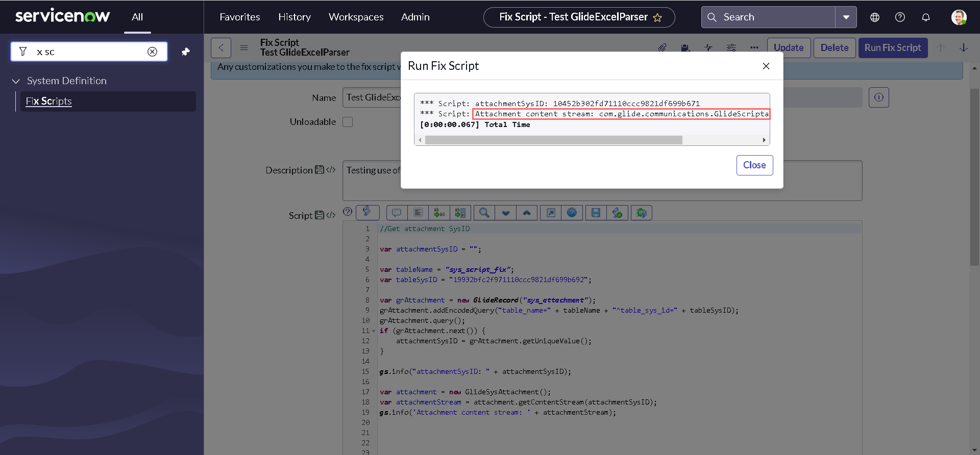The image size is (980, 455).
Task: Click in the Name text field
Action: pyautogui.click(x=602, y=97)
